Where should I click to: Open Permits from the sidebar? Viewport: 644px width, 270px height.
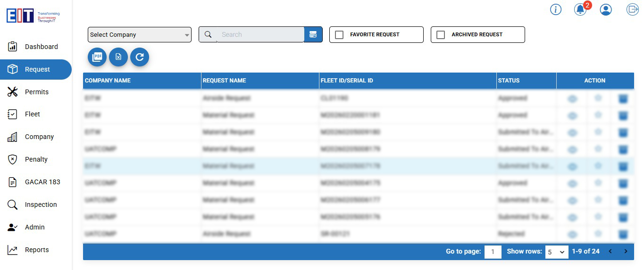coord(36,92)
